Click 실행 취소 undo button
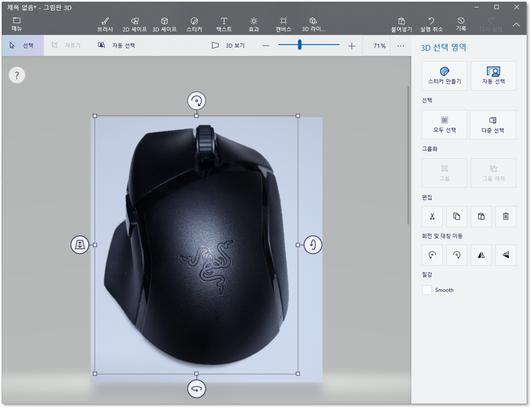 tap(431, 25)
